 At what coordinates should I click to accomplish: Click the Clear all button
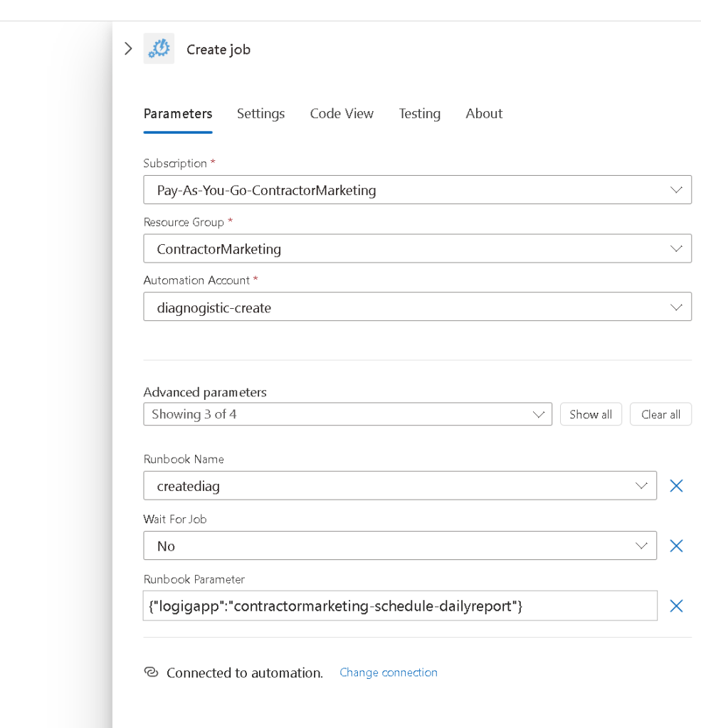coord(660,414)
